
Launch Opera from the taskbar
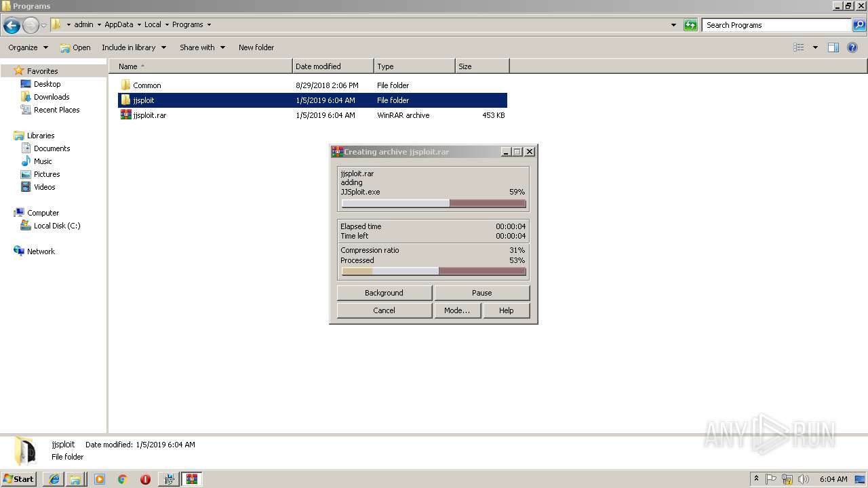(x=145, y=479)
